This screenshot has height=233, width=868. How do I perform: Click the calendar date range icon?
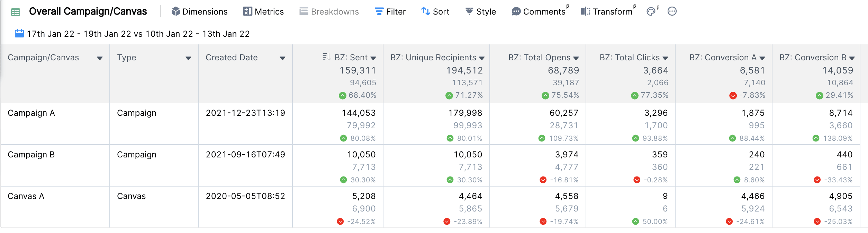(x=19, y=34)
